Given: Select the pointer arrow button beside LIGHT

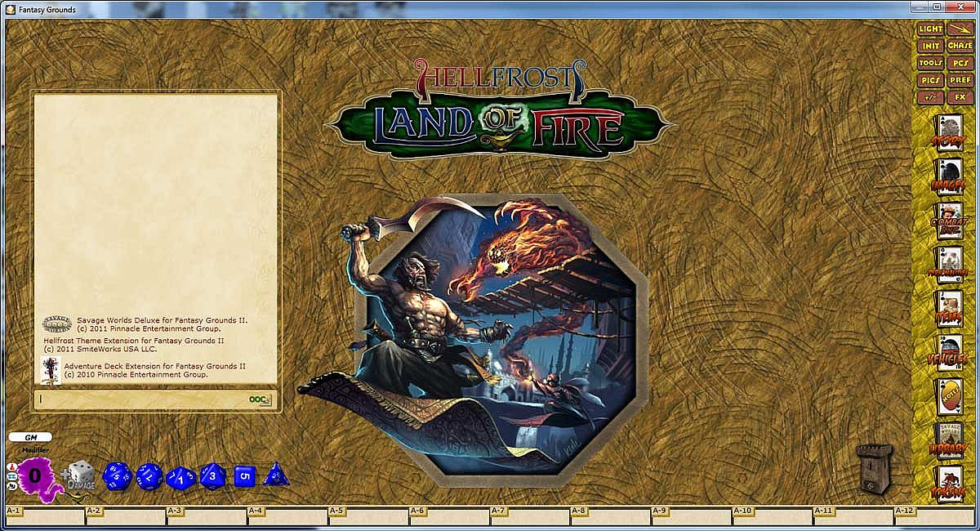Looking at the screenshot, I should pyautogui.click(x=960, y=29).
